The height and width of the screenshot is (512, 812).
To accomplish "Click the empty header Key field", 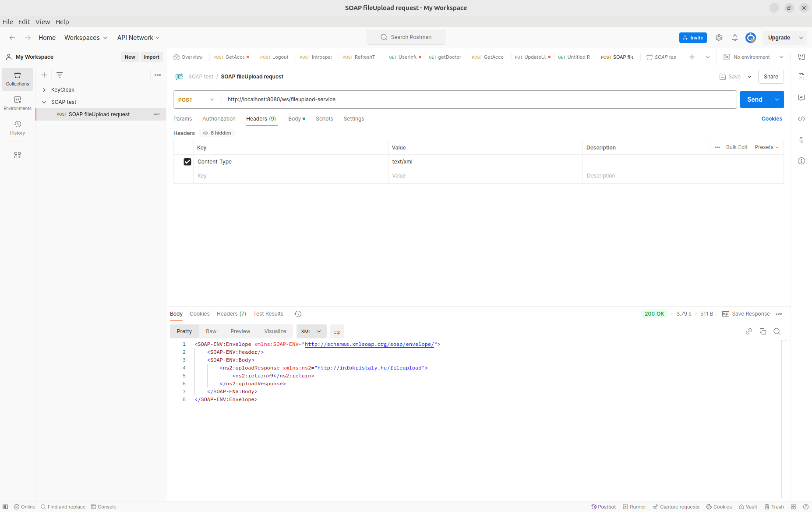I will (291, 176).
